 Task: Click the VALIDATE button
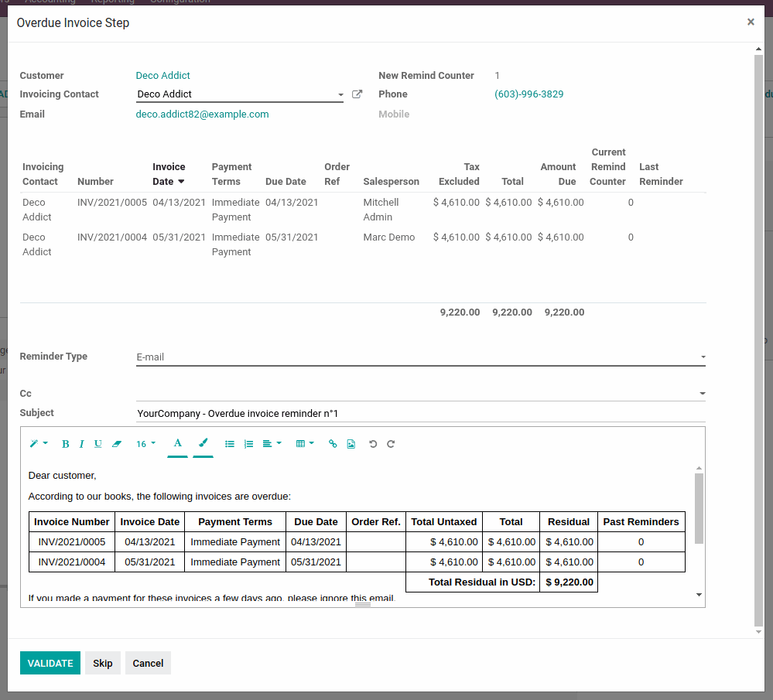click(50, 663)
